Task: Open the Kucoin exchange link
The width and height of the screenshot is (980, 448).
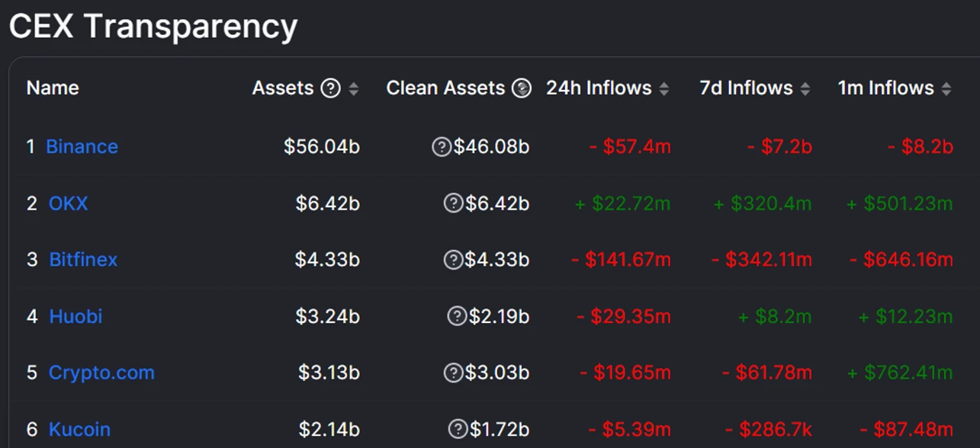Action: click(79, 429)
